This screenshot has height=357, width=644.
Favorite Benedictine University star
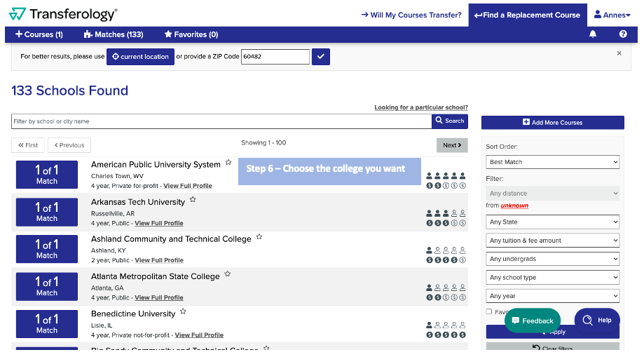click(183, 311)
